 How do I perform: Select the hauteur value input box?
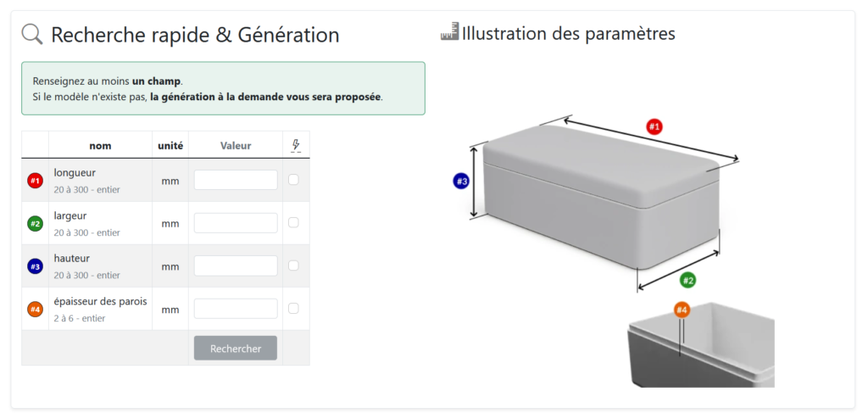pyautogui.click(x=236, y=266)
